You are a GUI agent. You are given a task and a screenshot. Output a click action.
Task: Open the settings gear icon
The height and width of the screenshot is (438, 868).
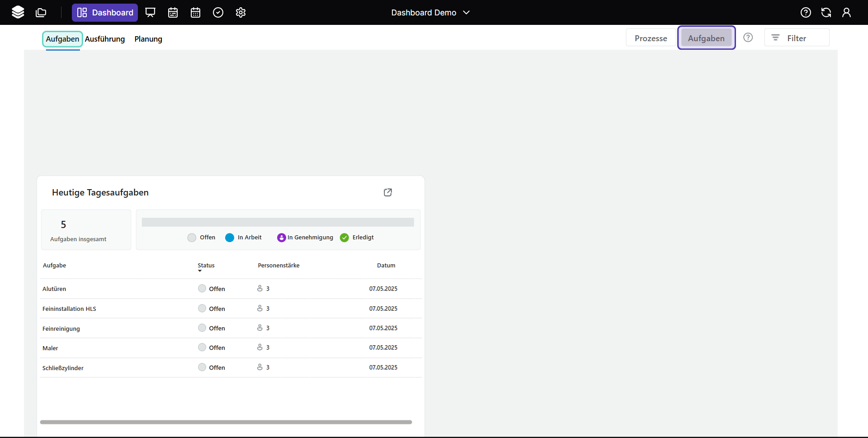click(x=241, y=12)
